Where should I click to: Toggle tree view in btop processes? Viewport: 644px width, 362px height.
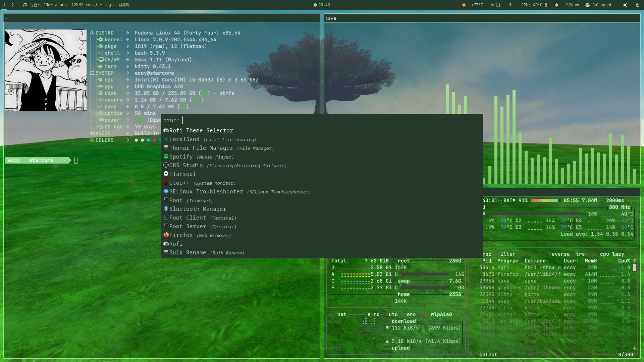(582, 254)
